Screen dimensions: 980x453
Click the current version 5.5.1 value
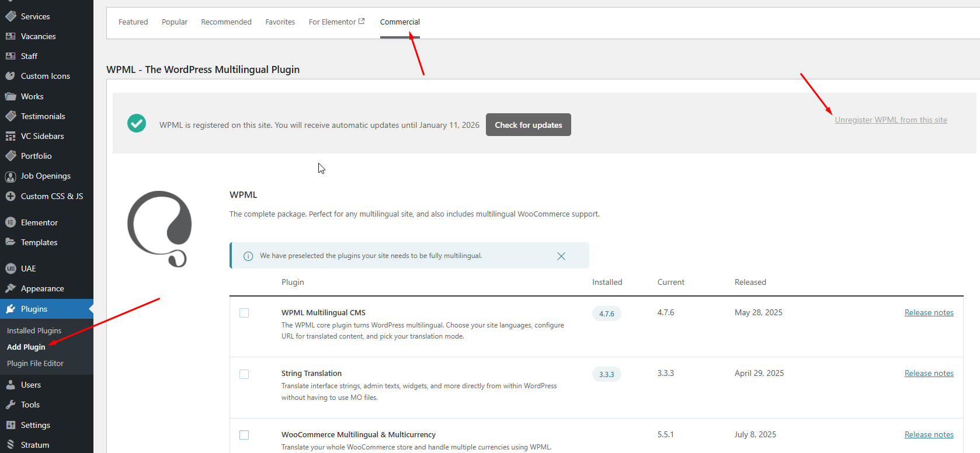(666, 434)
